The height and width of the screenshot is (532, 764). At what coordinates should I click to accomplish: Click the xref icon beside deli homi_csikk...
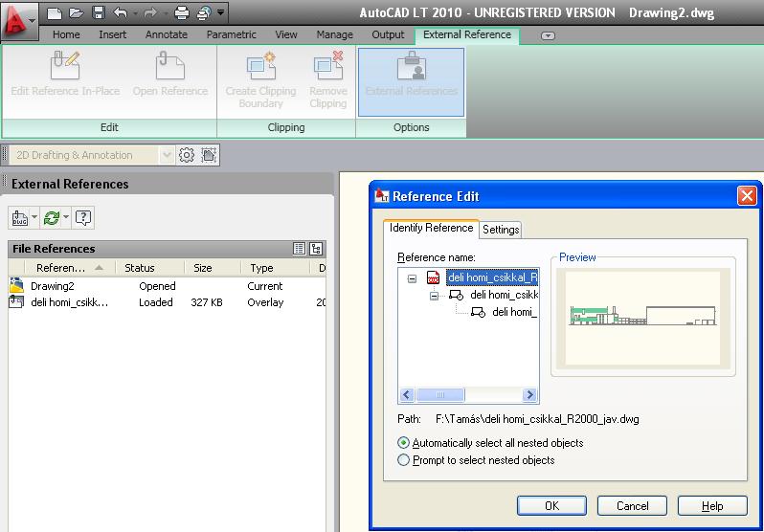point(16,302)
